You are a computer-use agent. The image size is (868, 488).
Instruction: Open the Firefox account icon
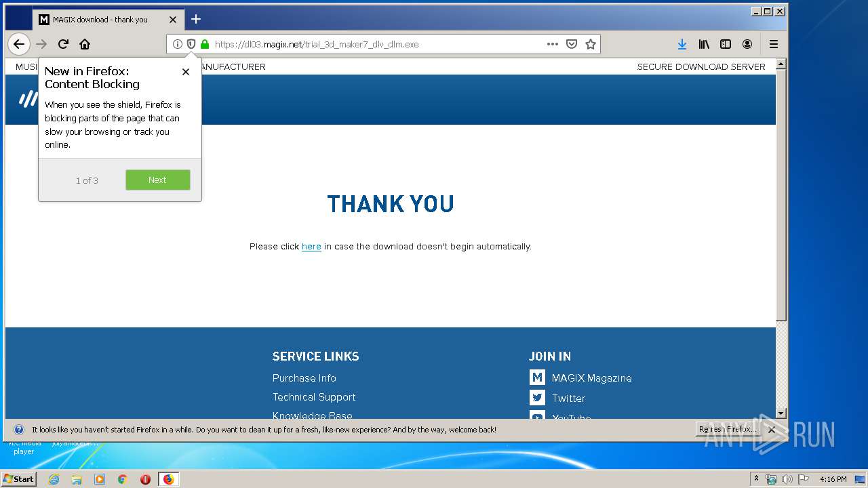747,44
